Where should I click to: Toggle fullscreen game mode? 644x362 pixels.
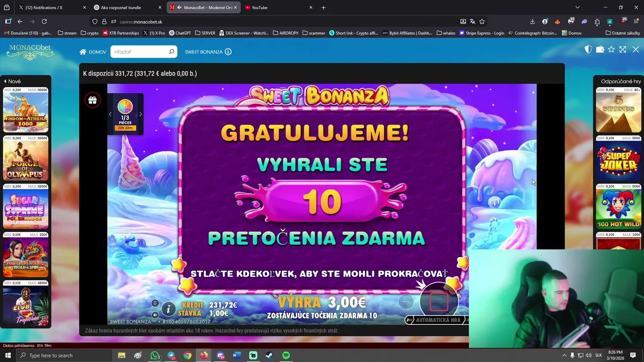(x=623, y=49)
